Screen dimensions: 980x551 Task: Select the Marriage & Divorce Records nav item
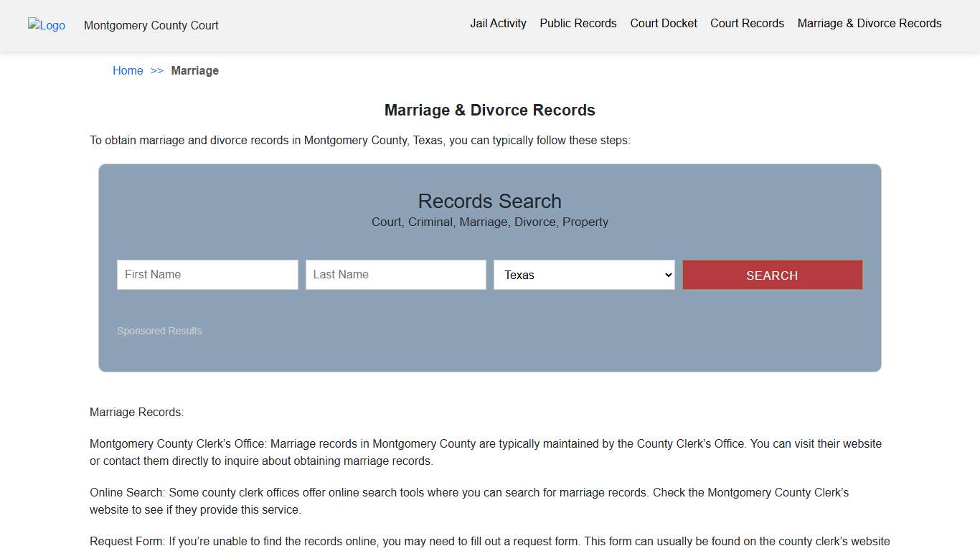(869, 23)
